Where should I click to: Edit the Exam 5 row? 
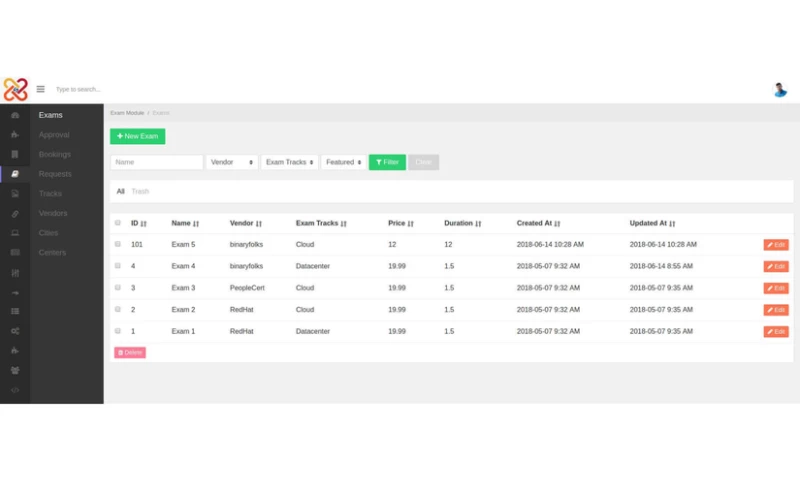pos(776,245)
